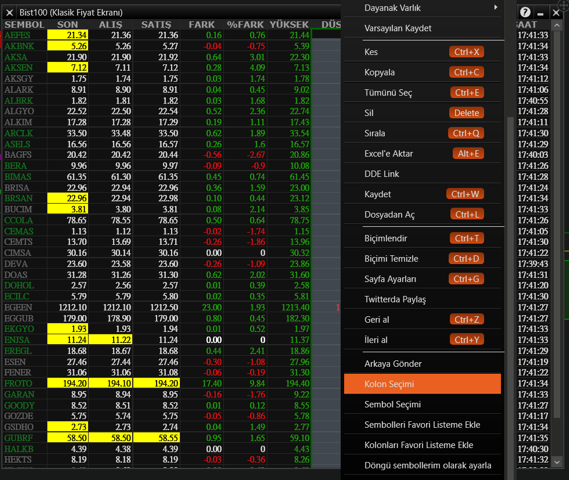The image size is (569, 480).
Task: Click the Delete shortcut badge next to Sil
Action: (x=466, y=113)
